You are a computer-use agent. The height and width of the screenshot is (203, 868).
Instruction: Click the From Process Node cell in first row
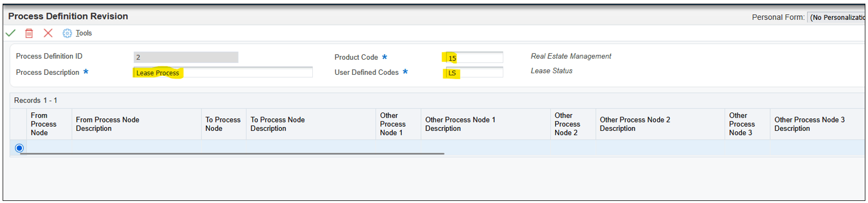[x=49, y=148]
